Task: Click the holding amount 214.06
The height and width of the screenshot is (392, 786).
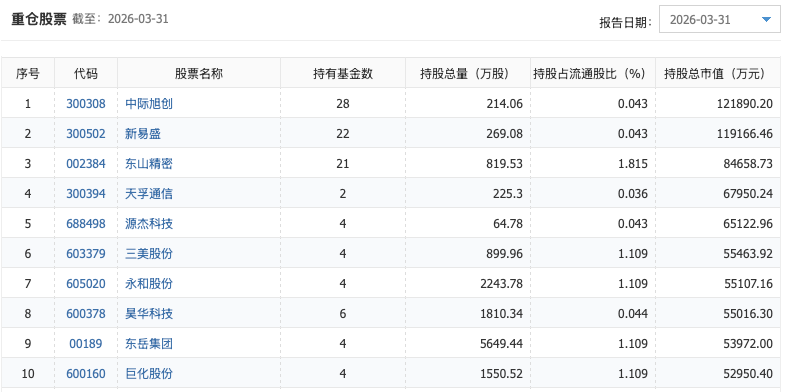Action: (x=504, y=104)
